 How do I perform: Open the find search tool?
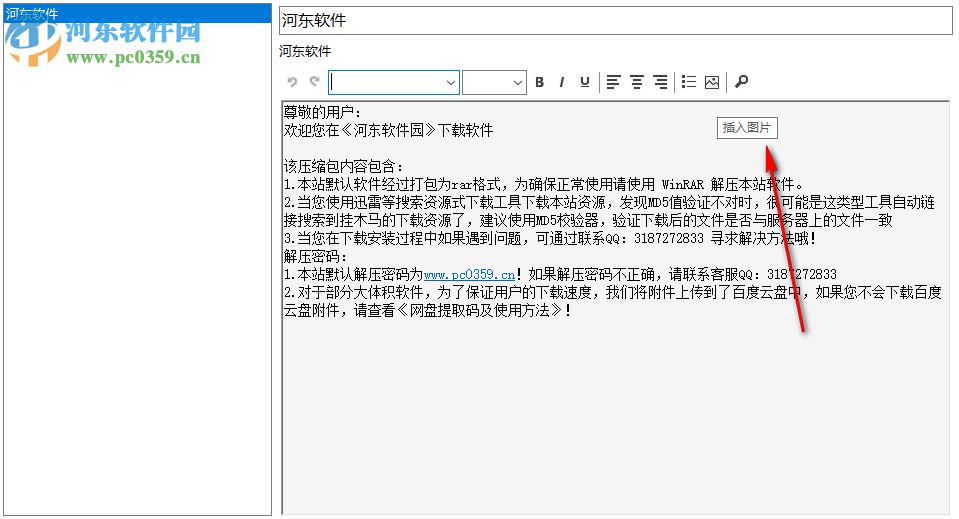pos(741,81)
